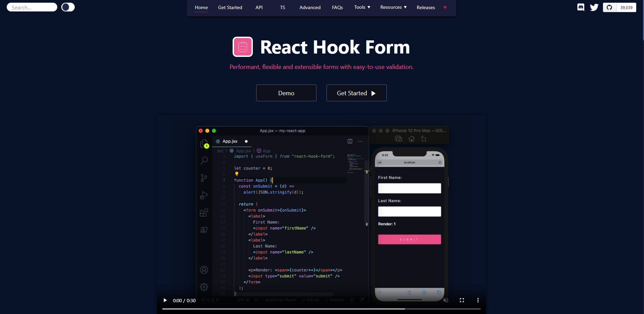This screenshot has height=314, width=644.
Task: Navigate to the API page
Action: click(259, 7)
